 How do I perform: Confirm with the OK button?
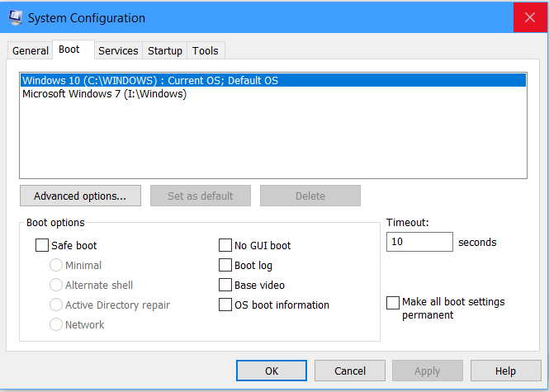tap(272, 371)
